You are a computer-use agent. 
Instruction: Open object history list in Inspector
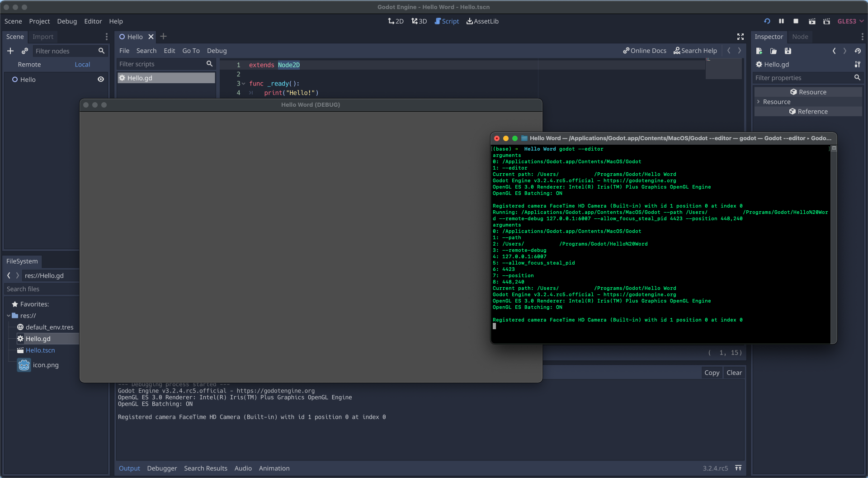[x=858, y=51]
